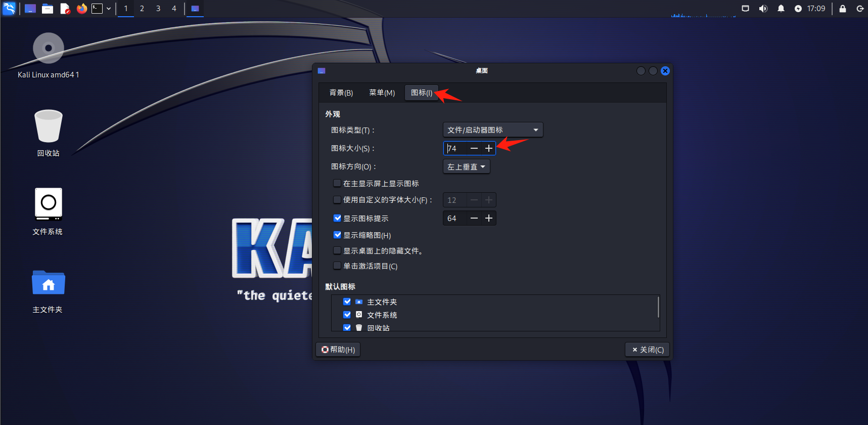This screenshot has width=868, height=425.
Task: Click the 帮助(H) button
Action: 338,350
